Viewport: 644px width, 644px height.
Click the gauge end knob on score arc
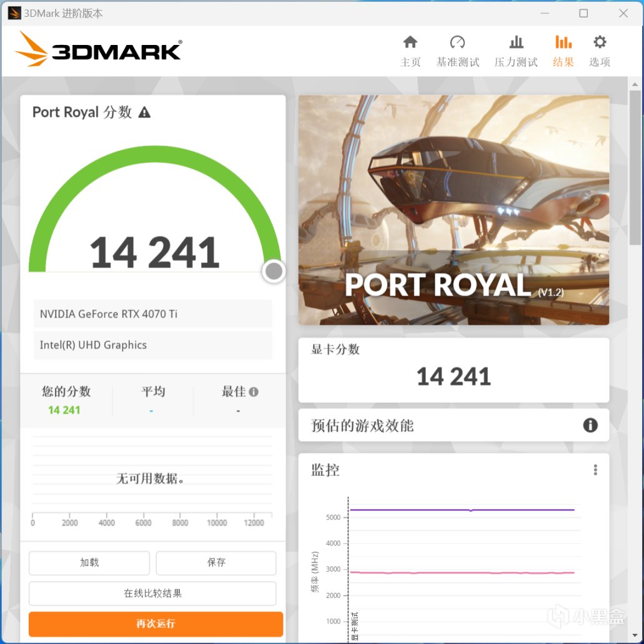(274, 271)
